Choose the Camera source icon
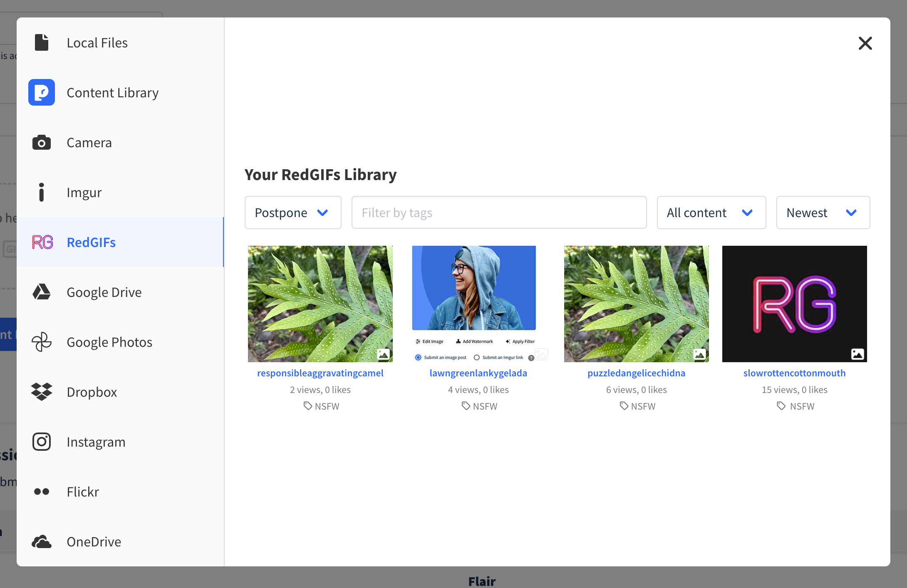This screenshot has width=907, height=588. (42, 143)
